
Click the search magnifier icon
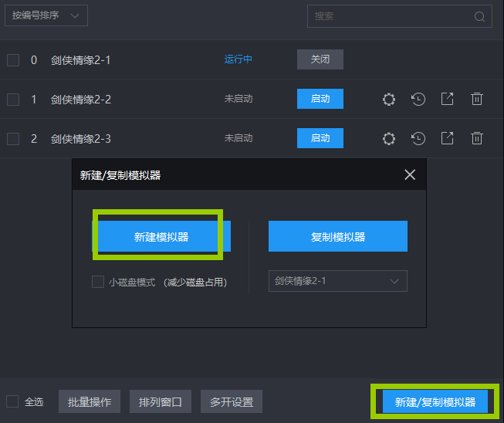coord(479,16)
